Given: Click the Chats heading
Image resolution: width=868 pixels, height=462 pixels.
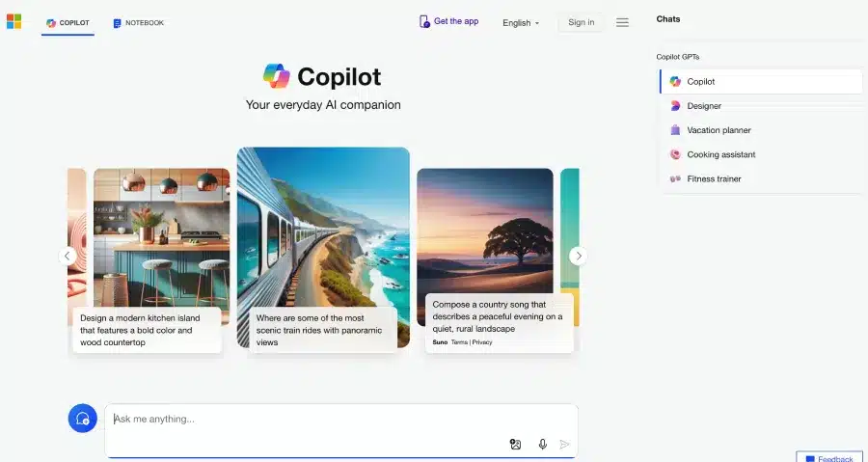Looking at the screenshot, I should 668,19.
